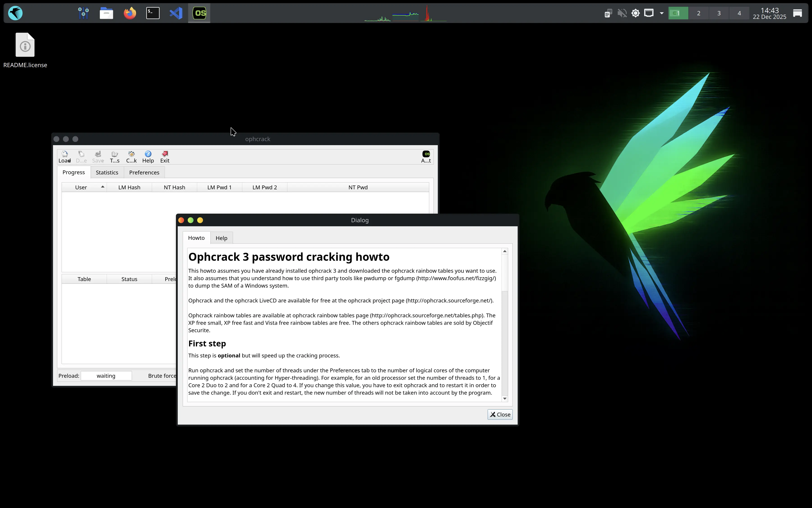Image resolution: width=812 pixels, height=508 pixels.
Task: Switch to the Preferences tab
Action: click(144, 172)
